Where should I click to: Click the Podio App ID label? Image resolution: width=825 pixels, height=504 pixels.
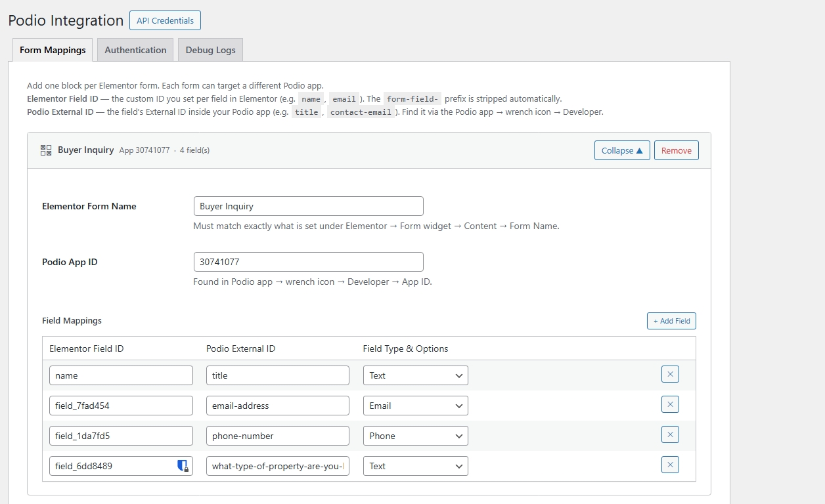pyautogui.click(x=70, y=262)
